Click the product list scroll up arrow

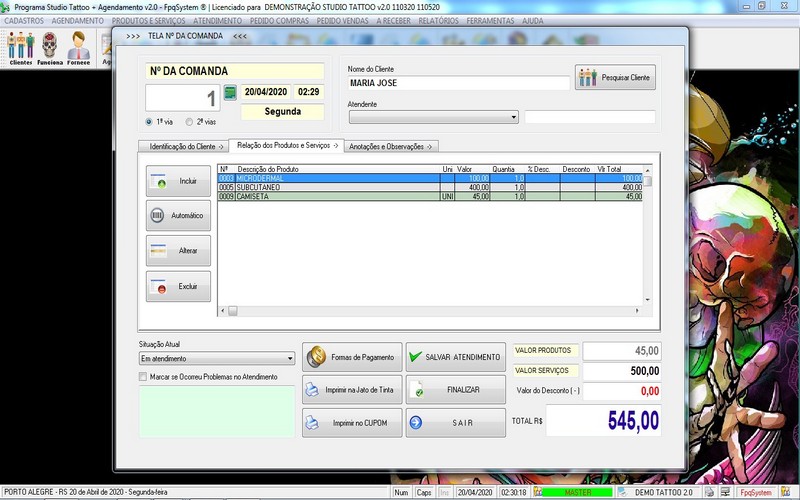point(647,170)
